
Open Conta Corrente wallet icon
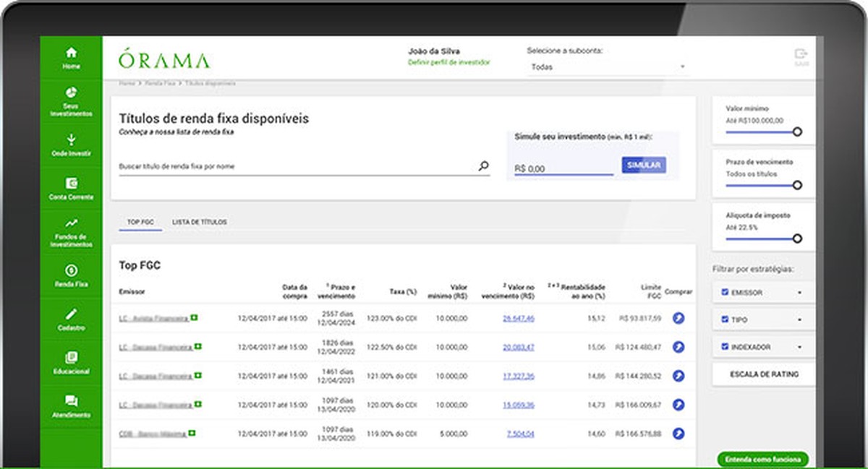(x=71, y=184)
